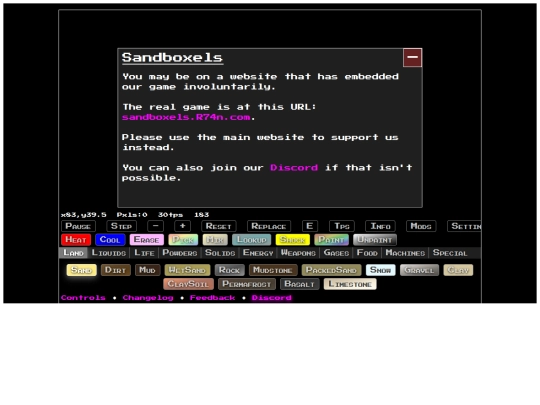Image resolution: width=540 pixels, height=405 pixels.
Task: Select the Clay element
Action: 458,270
